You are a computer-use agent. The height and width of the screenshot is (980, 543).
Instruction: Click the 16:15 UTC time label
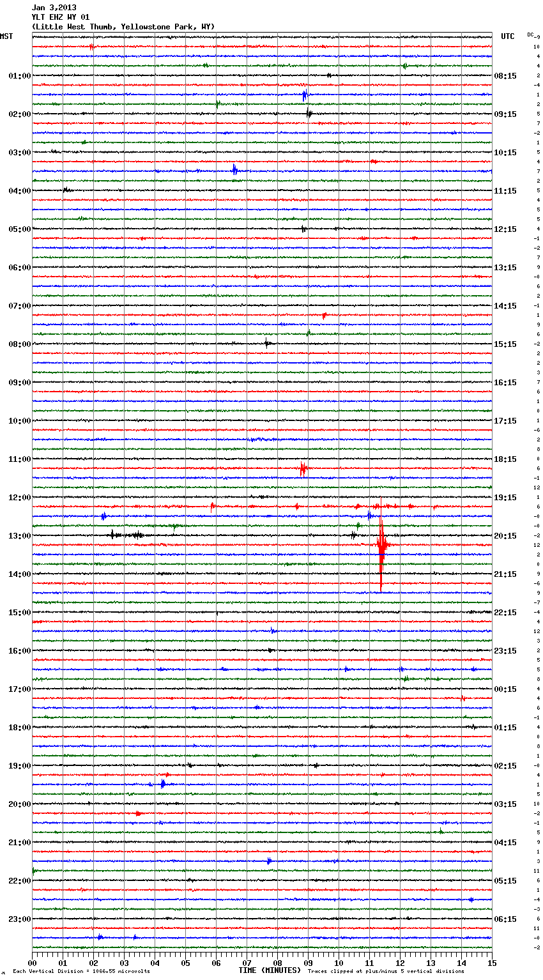pos(505,383)
